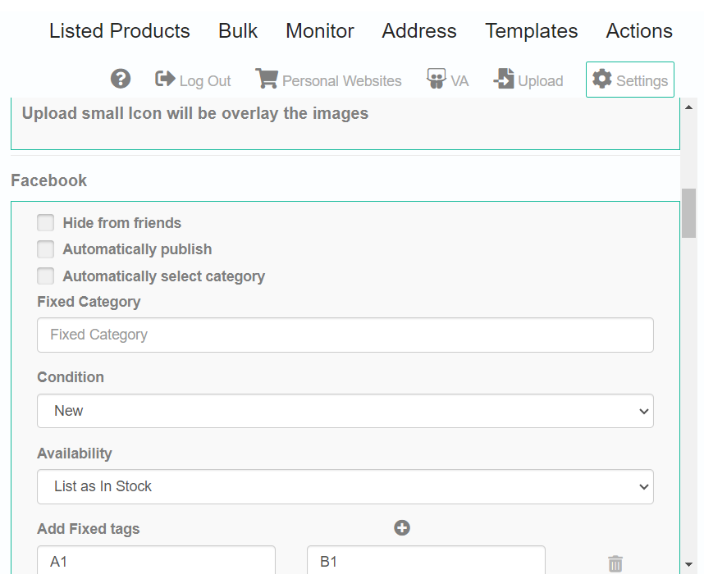Click the Log Out arrow icon
This screenshot has height=588, width=704.
pos(165,79)
